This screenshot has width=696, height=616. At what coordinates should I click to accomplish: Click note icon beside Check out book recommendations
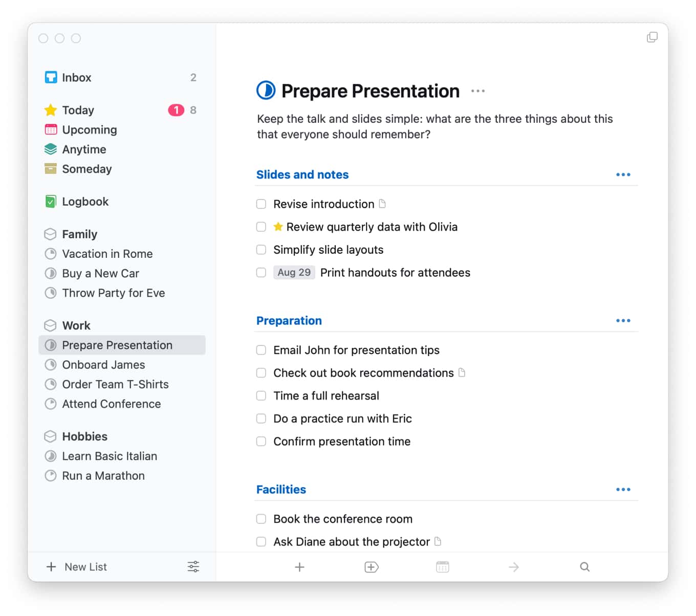tap(462, 372)
